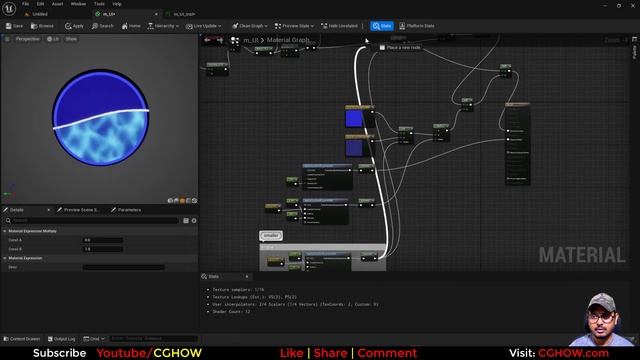Close the Details tab
The image size is (640, 360).
pyautogui.click(x=48, y=210)
